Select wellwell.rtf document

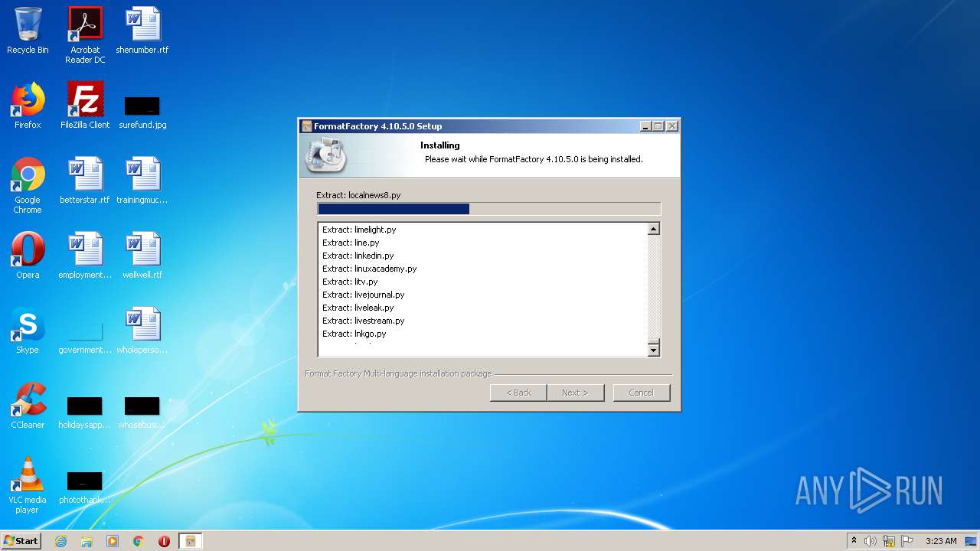(x=142, y=256)
